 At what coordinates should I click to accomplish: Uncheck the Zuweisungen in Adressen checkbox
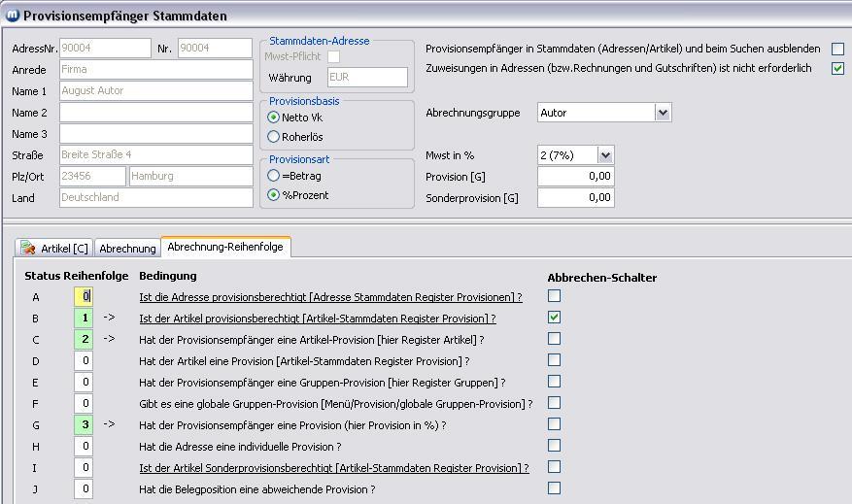pos(837,69)
